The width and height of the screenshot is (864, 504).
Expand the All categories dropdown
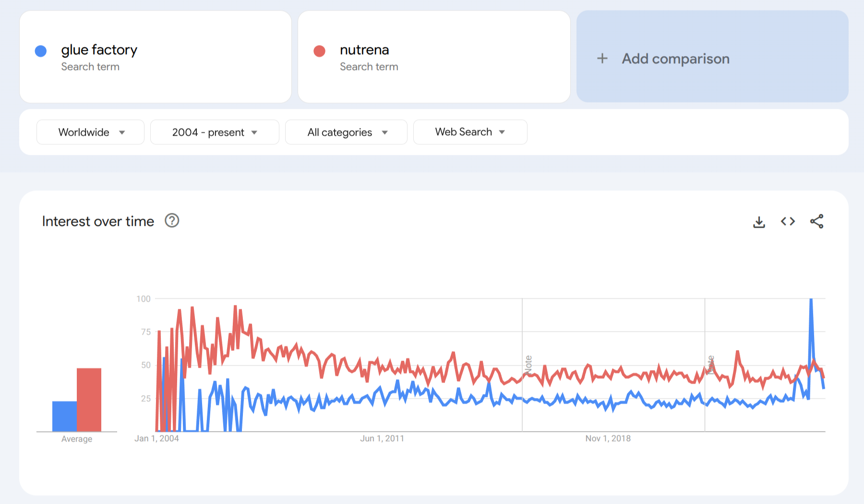pos(346,132)
